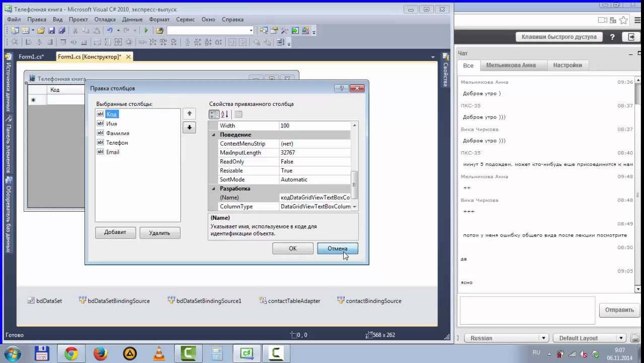This screenshot has width=644, height=363.
Task: Click the Undo arrow icon
Action: (109, 30)
